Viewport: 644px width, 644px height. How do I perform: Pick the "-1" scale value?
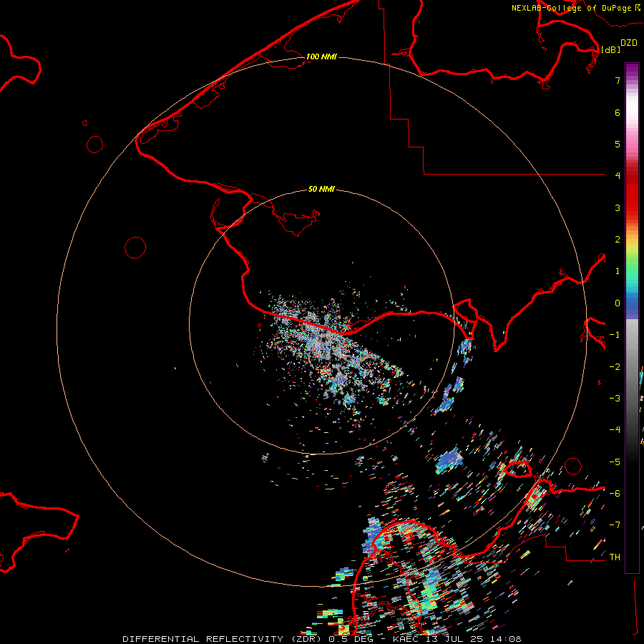click(615, 335)
